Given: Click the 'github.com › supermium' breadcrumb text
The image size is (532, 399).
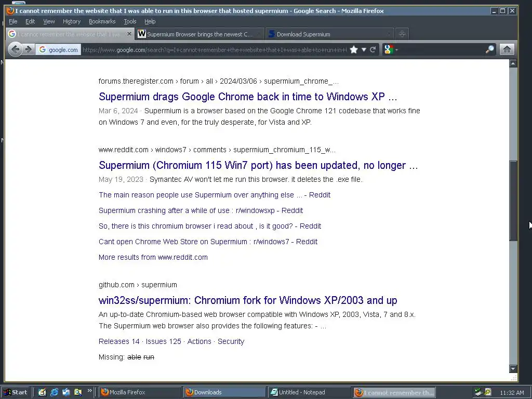Looking at the screenshot, I should pos(138,285).
